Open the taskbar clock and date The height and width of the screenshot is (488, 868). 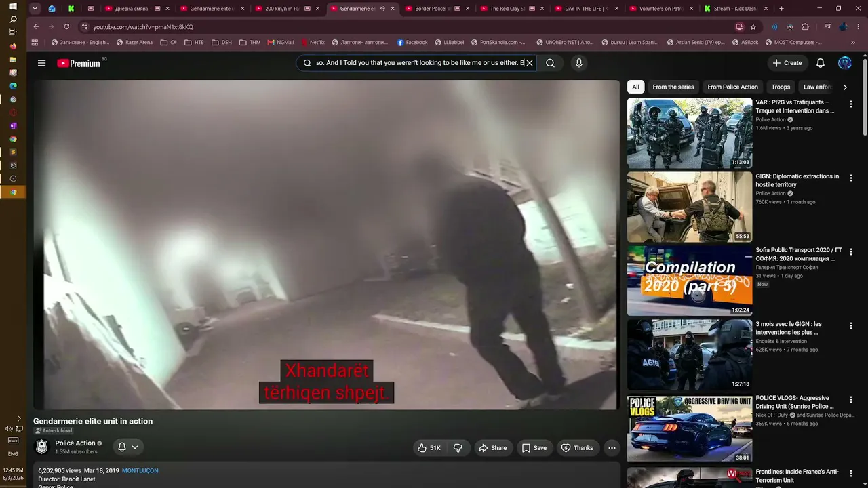(x=13, y=474)
